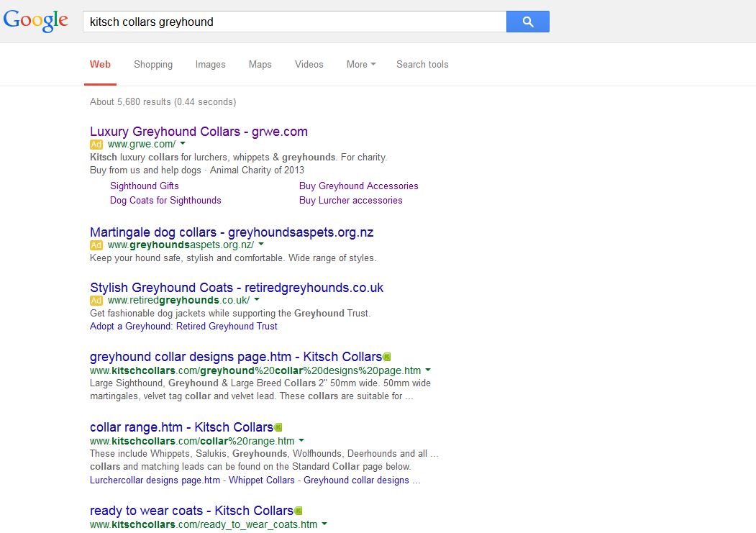The width and height of the screenshot is (756, 533).
Task: Click the green URL www.greyhoundsaspets.org.nz/
Action: [181, 245]
